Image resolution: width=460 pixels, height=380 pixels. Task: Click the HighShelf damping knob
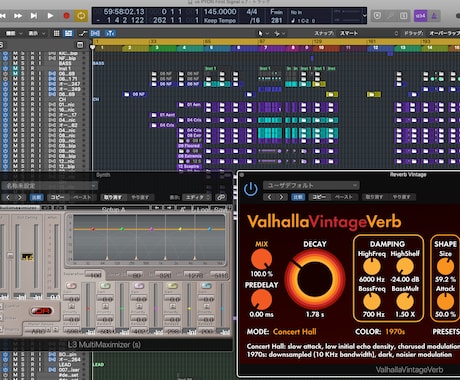[405, 266]
